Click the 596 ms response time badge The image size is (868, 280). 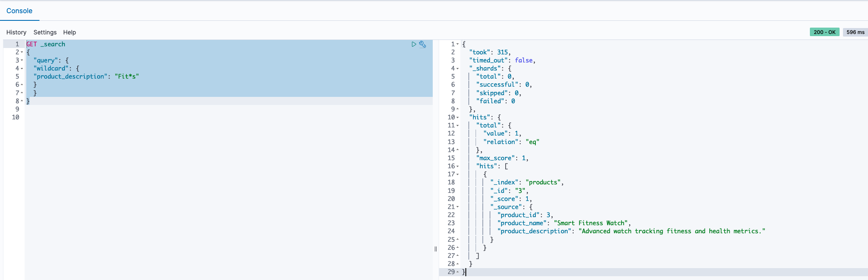[x=855, y=32]
